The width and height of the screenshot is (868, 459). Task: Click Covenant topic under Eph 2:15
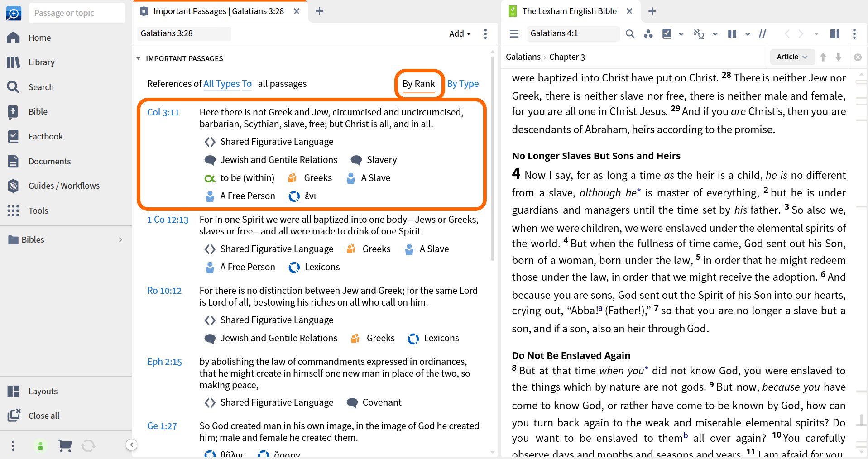[374, 402]
